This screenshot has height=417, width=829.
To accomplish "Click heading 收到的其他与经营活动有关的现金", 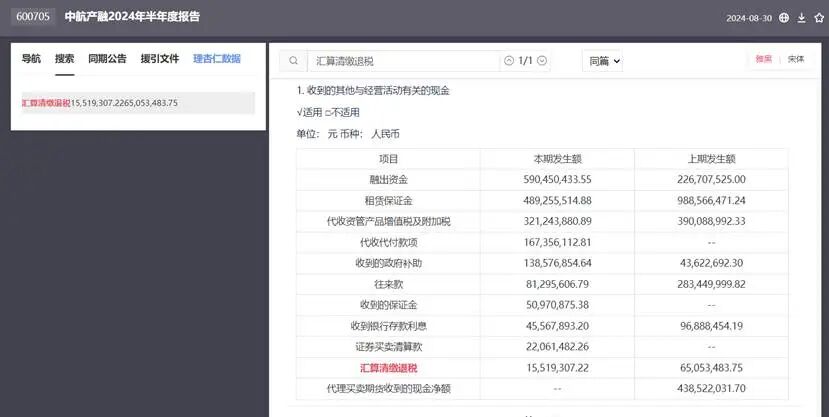I will coord(378,91).
